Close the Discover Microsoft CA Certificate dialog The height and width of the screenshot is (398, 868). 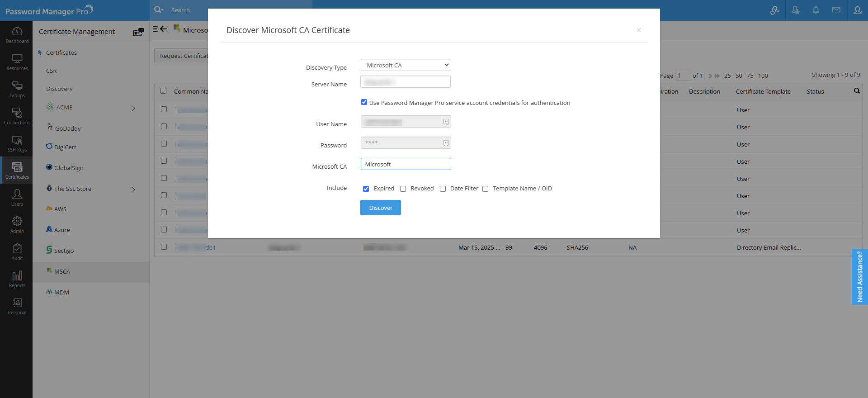tap(639, 30)
